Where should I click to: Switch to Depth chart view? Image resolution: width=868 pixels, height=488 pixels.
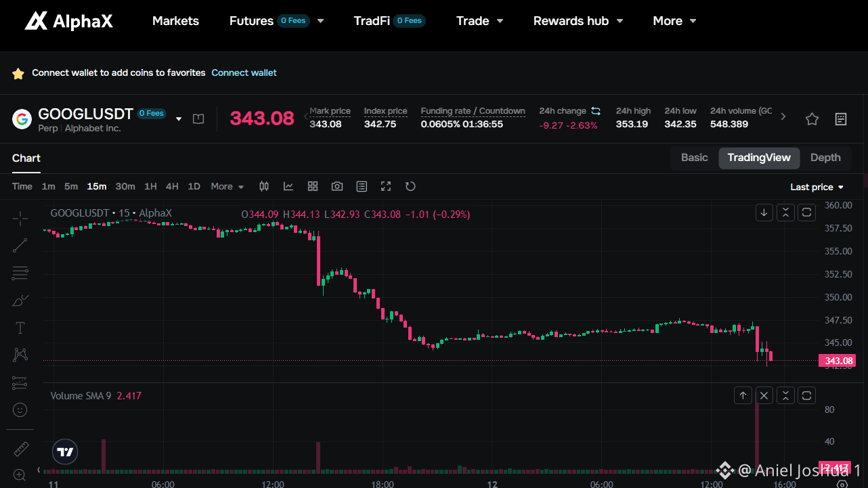[825, 158]
